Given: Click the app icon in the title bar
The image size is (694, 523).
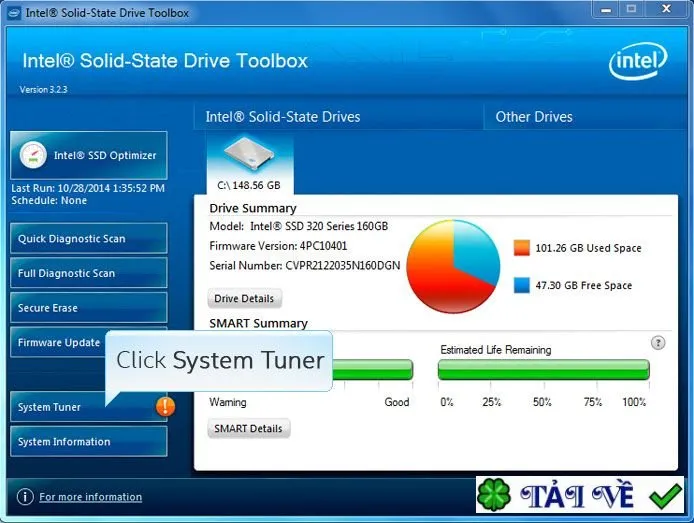Looking at the screenshot, I should (14, 13).
